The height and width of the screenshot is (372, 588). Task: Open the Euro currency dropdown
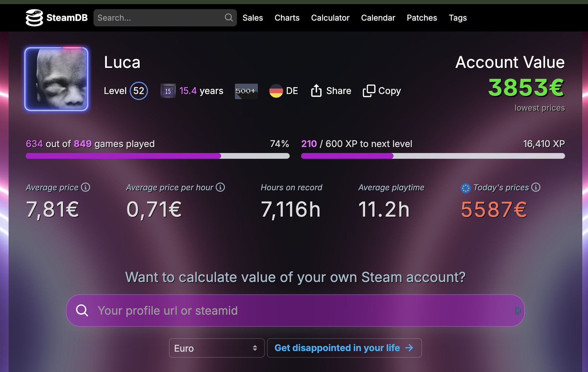coord(217,348)
